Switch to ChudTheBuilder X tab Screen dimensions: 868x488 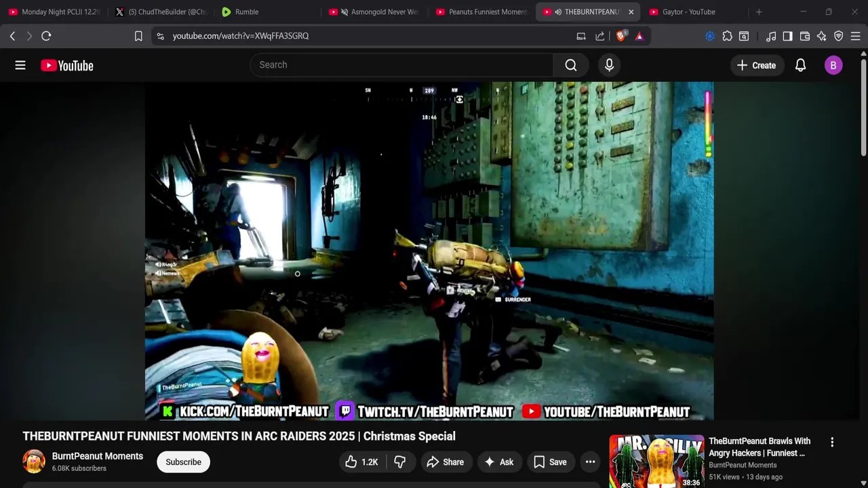click(161, 12)
